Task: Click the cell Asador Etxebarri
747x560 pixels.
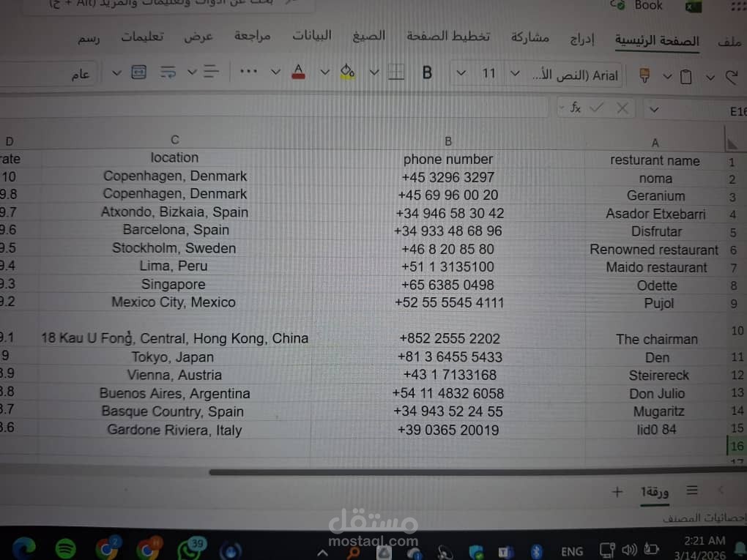Action: [655, 214]
